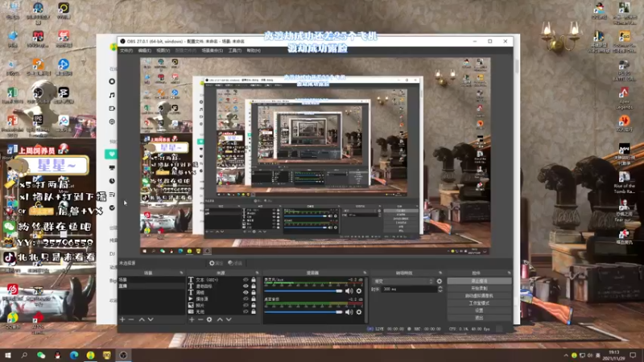Image resolution: width=644 pixels, height=362 pixels.
Task: Click the video icon in background window sidebar
Action: pos(112,109)
